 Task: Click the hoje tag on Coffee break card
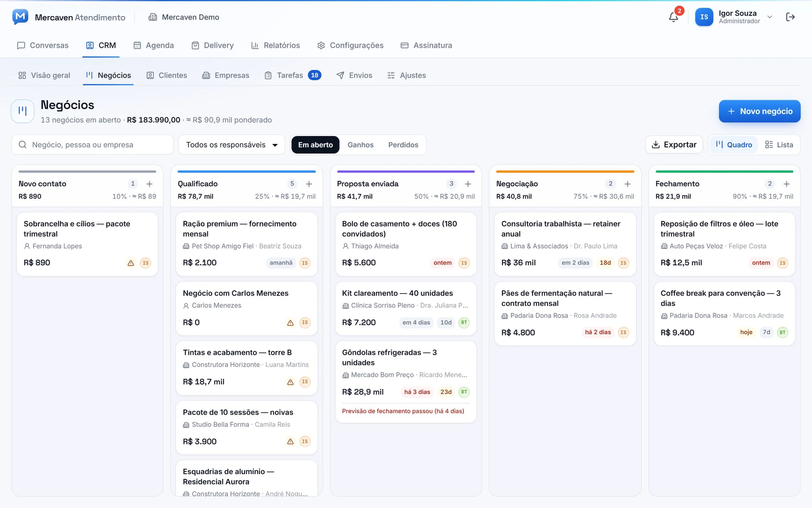746,332
